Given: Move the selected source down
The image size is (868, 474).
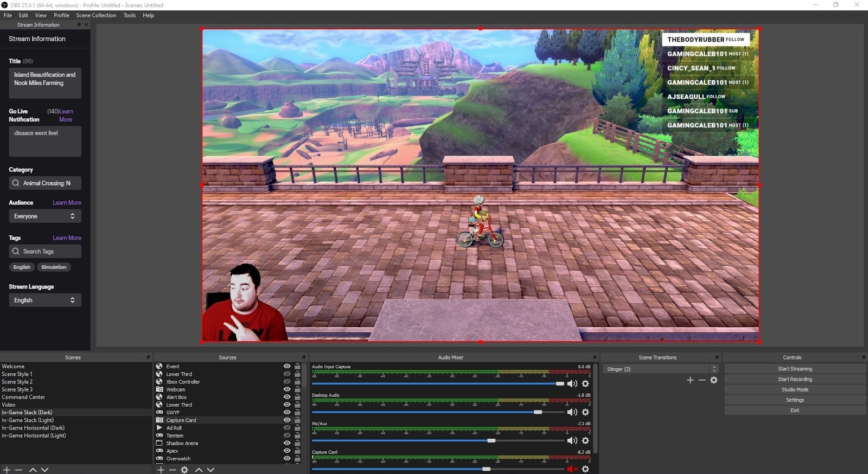Looking at the screenshot, I should coord(210,470).
